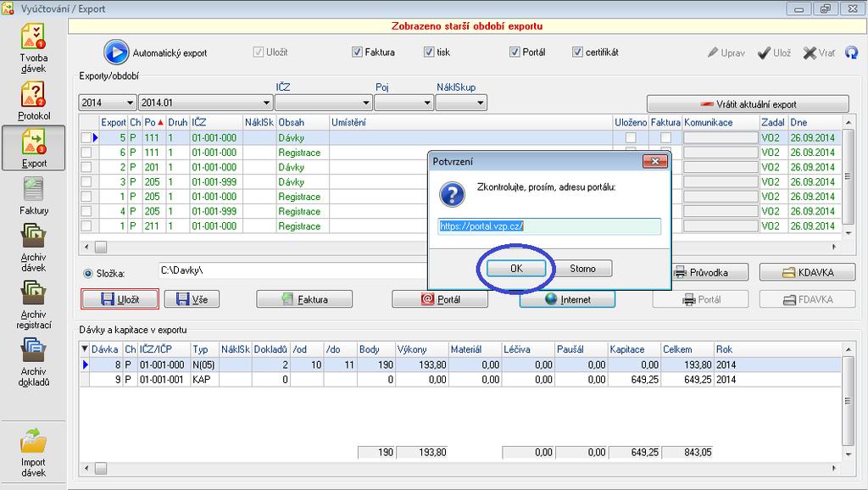
Task: Open Faktury from the sidebar
Action: [33, 196]
